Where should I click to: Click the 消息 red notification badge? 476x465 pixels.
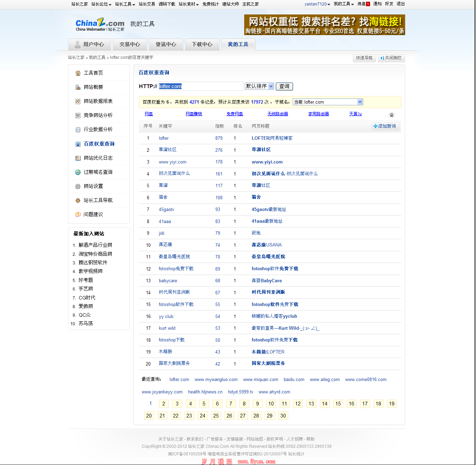coord(368,4)
